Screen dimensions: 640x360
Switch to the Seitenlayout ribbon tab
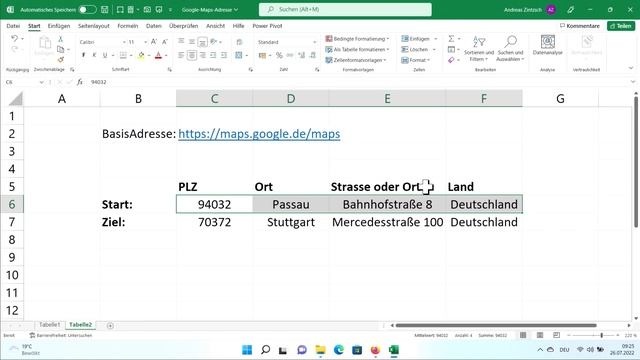click(x=94, y=26)
